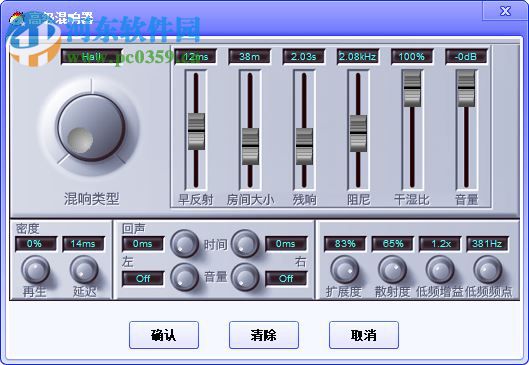
Task: Click the density regeneration (再生) knob
Action: pyautogui.click(x=35, y=270)
